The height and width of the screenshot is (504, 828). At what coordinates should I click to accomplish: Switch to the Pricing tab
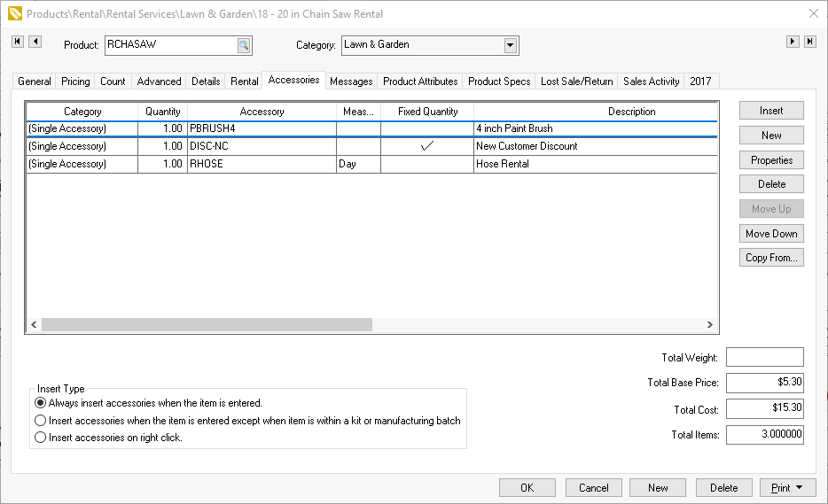coord(75,81)
